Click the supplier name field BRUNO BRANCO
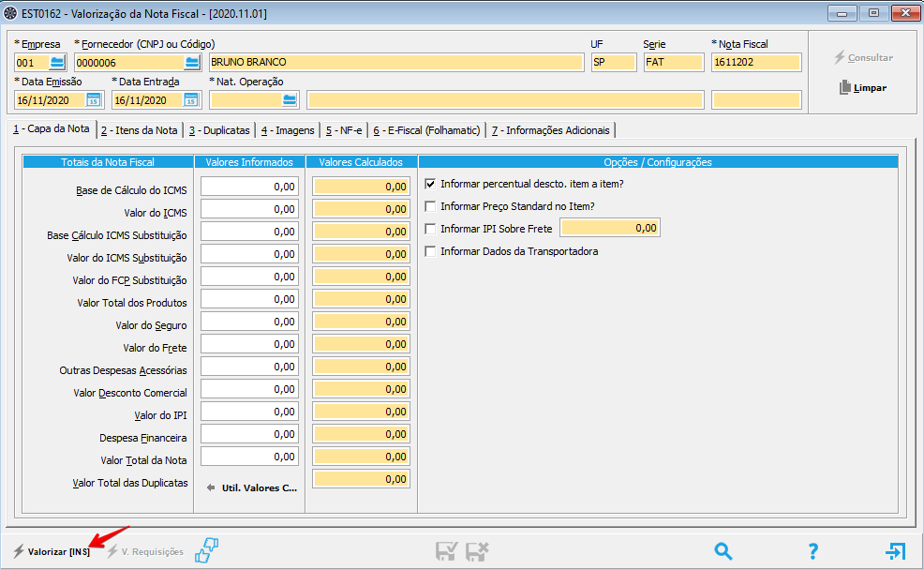 click(x=396, y=63)
